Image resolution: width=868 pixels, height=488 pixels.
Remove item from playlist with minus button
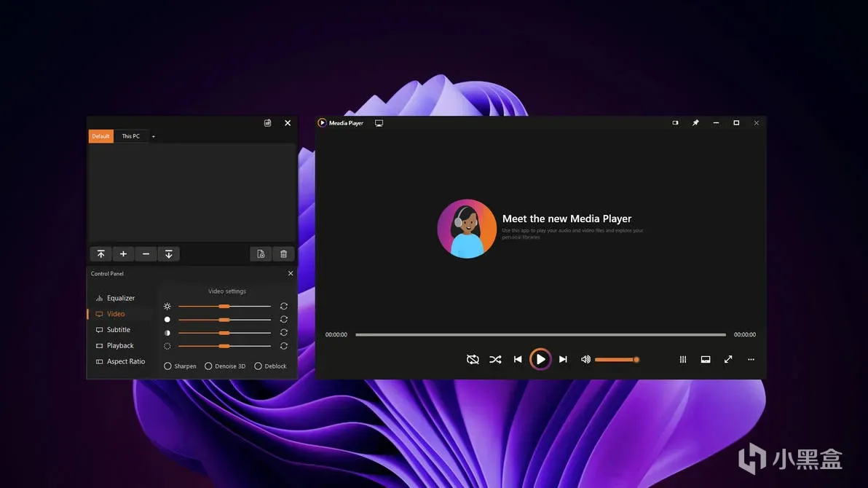tap(146, 254)
